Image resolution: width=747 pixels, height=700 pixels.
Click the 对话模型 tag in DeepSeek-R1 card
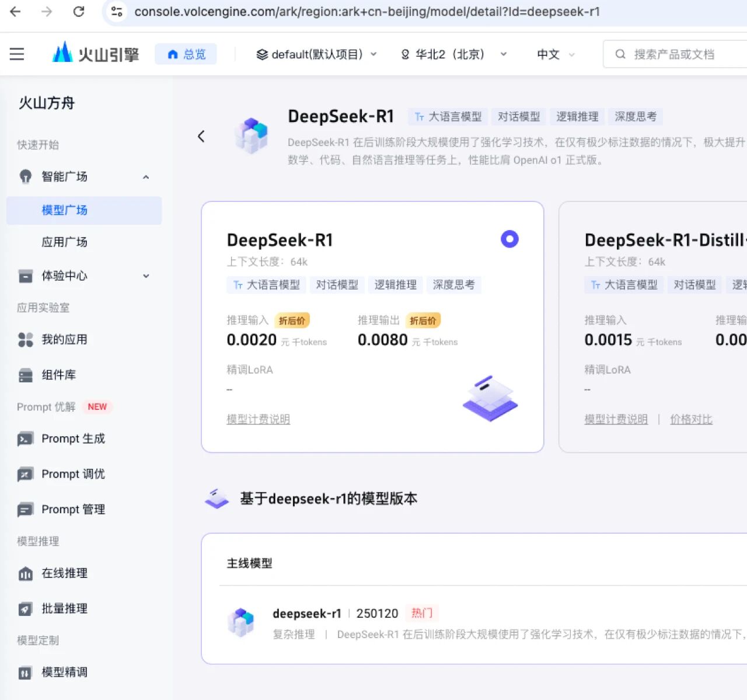[337, 285]
